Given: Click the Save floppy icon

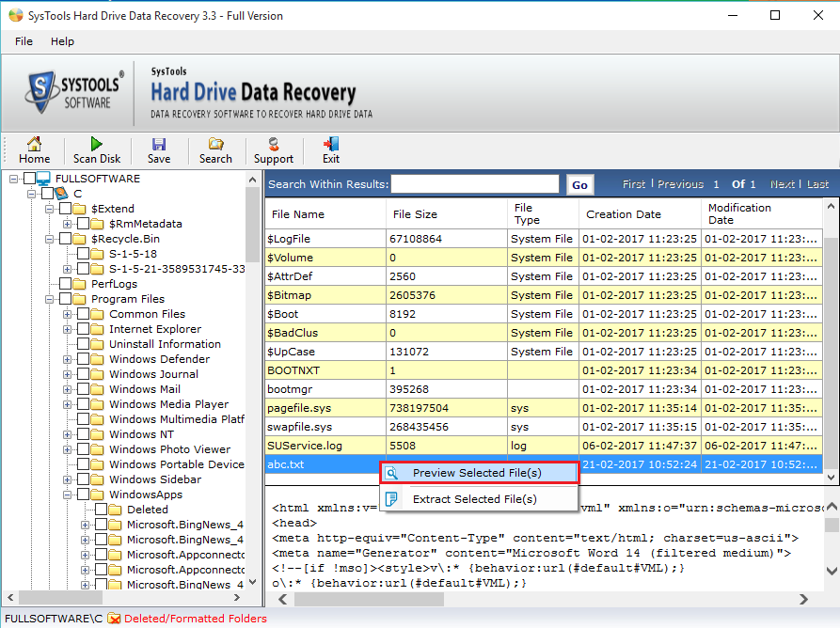Looking at the screenshot, I should [159, 144].
